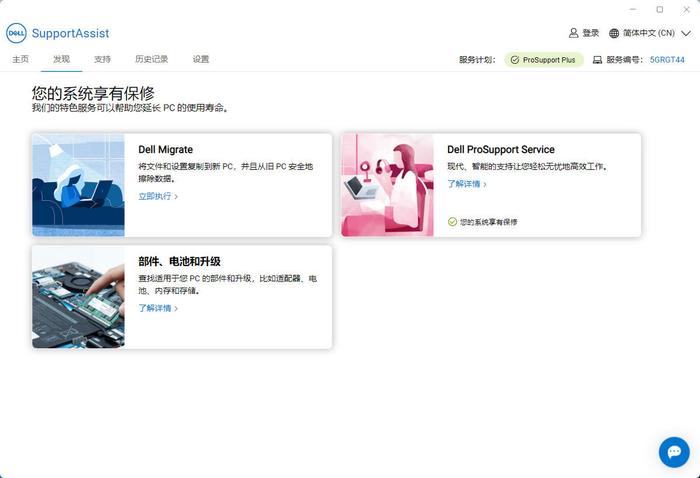Click the ProSupport Plus service plan badge
Screen dimensions: 700x478
click(x=544, y=60)
